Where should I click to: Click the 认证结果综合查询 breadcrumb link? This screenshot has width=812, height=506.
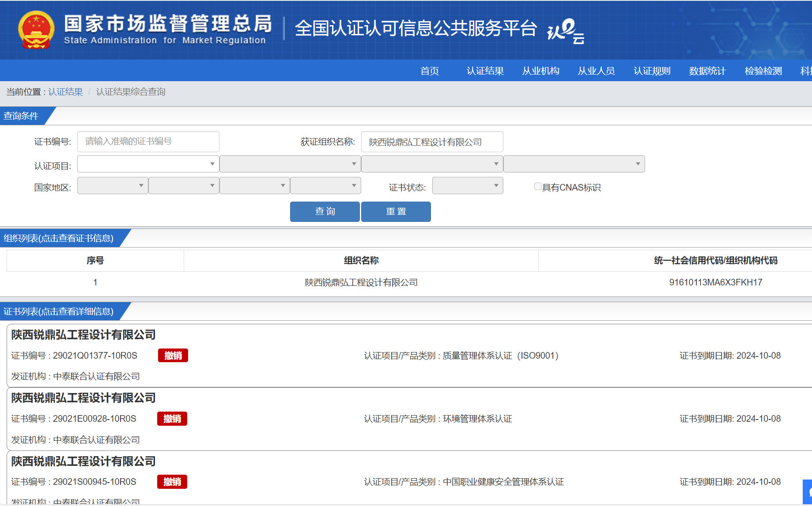point(131,92)
